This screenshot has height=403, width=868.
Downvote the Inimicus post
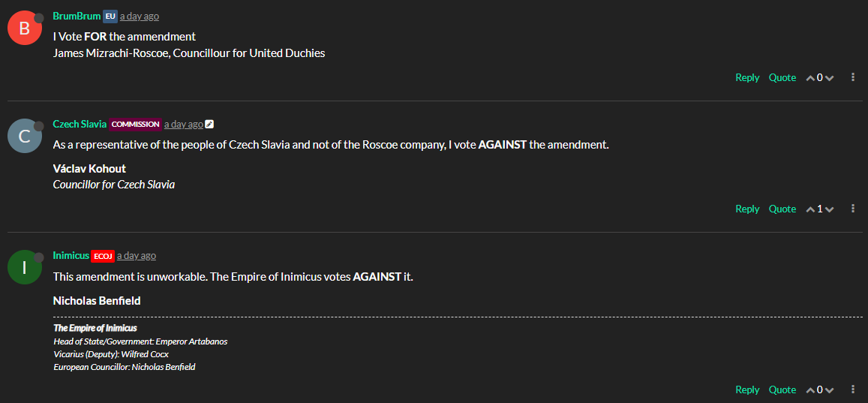(x=829, y=390)
